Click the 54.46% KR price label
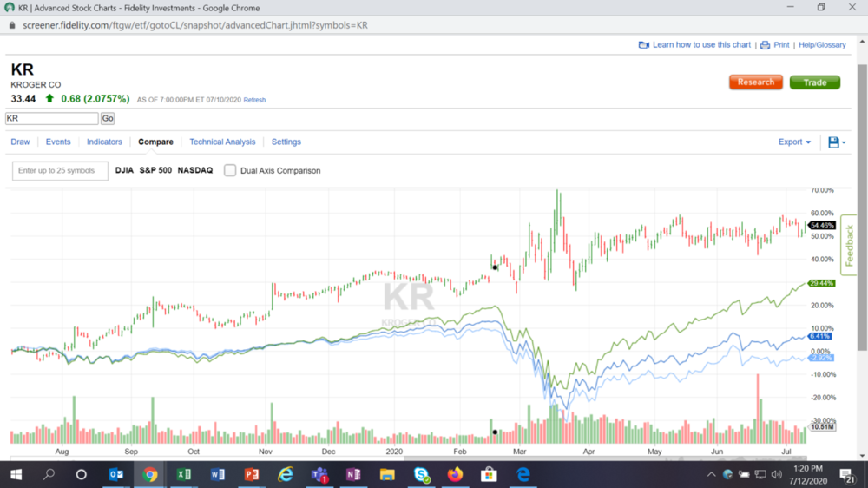Image resolution: width=868 pixels, height=488 pixels. (821, 226)
